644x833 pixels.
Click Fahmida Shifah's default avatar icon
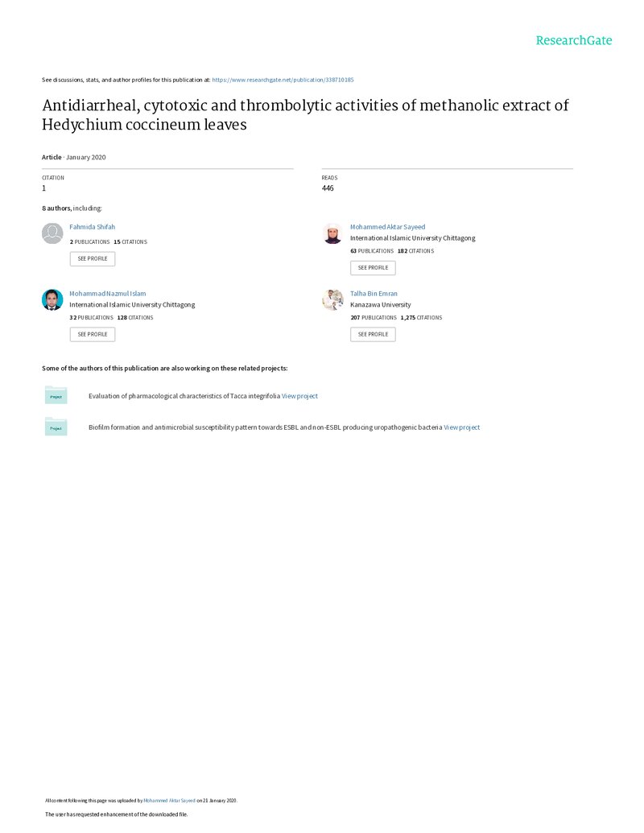click(x=52, y=233)
